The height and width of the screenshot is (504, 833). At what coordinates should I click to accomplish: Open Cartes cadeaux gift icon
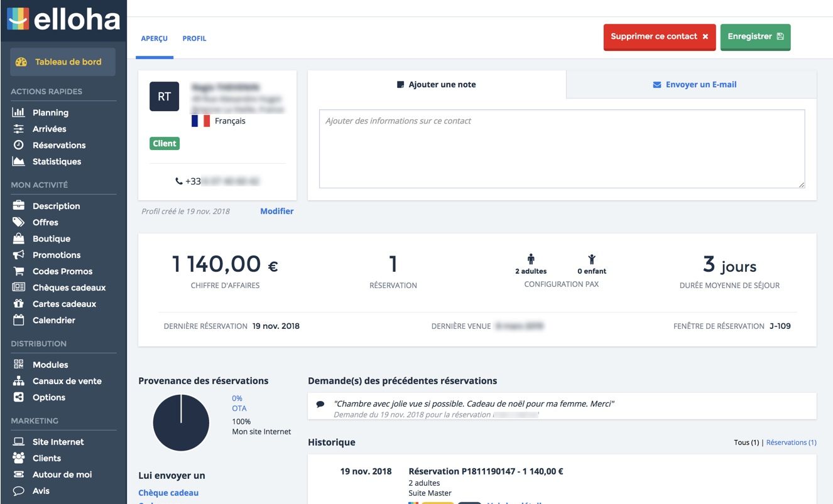(x=18, y=304)
